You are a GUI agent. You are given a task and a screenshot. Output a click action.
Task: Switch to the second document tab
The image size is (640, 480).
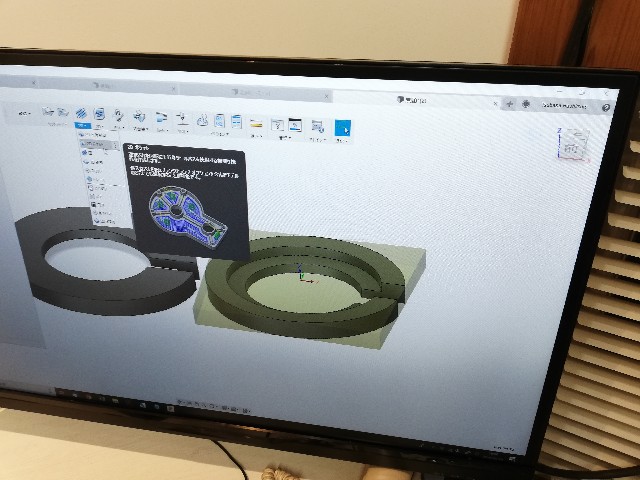pos(106,86)
